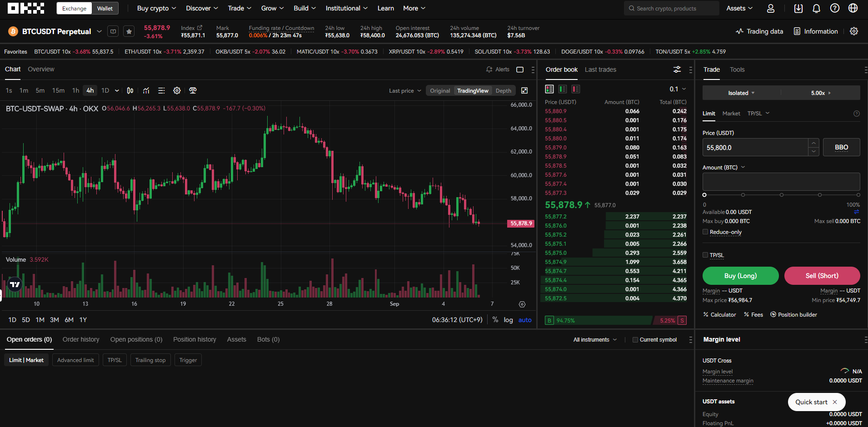The height and width of the screenshot is (427, 868).
Task: Select buy-only order book view
Action: (563, 89)
